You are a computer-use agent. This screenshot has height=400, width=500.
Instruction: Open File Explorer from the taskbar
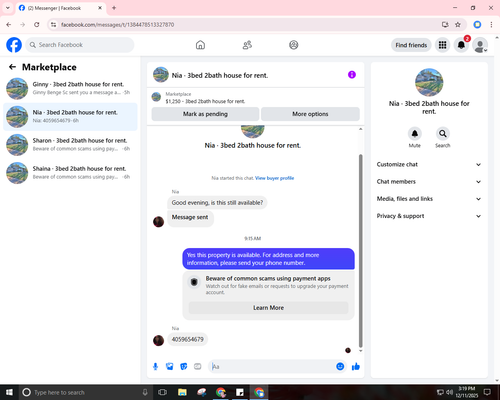[x=182, y=392]
